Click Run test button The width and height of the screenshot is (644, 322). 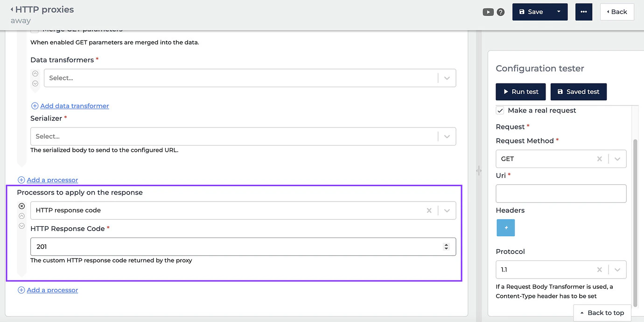tap(520, 92)
